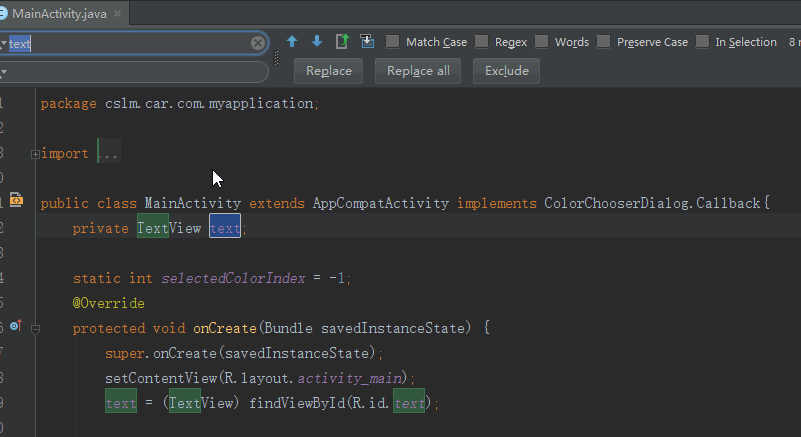Click the Replace button
This screenshot has height=437, width=801.
point(328,71)
